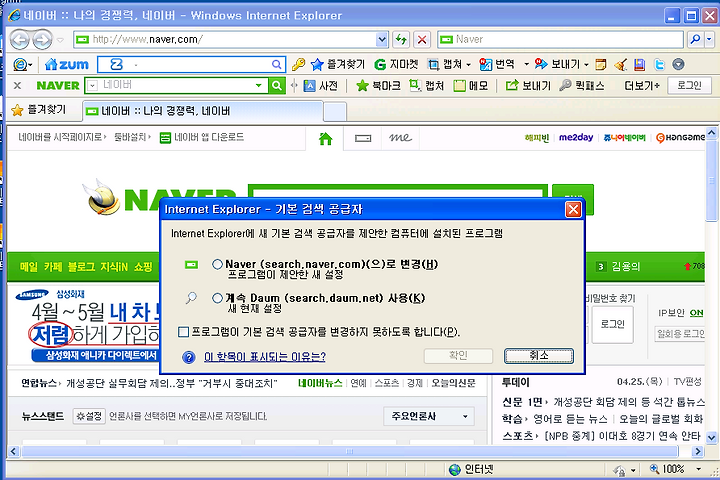Viewport: 720px width, 480px height.
Task: Expand 더보기+ in Naver toolbar
Action: click(x=642, y=85)
